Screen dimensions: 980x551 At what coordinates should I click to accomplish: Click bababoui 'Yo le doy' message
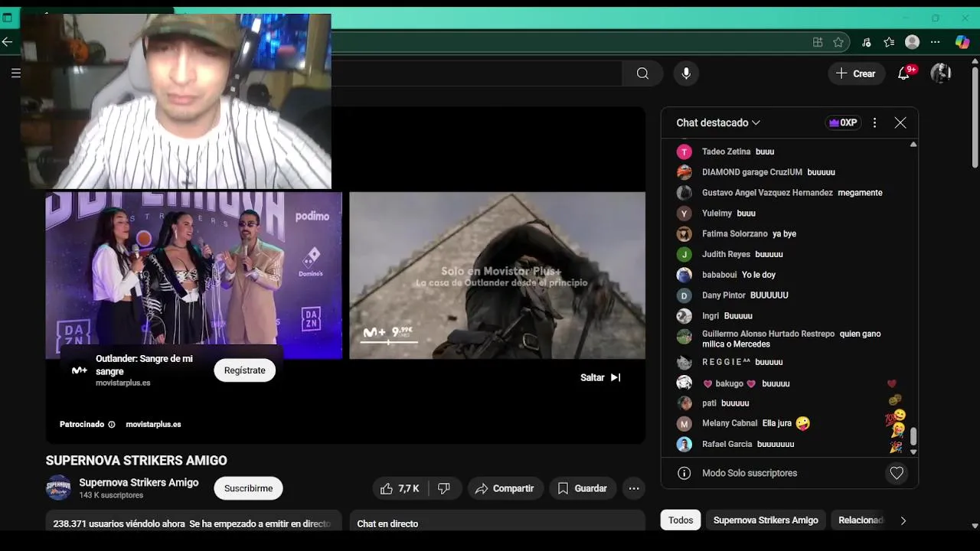click(x=789, y=275)
